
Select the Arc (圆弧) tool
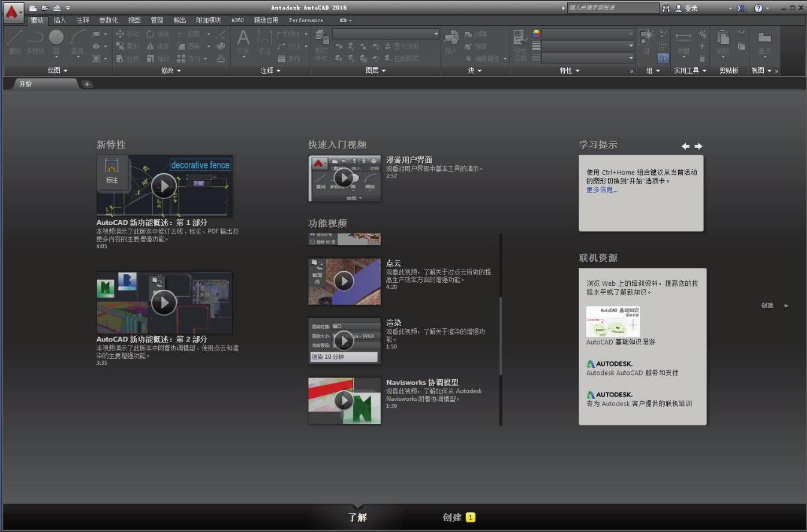pos(77,43)
